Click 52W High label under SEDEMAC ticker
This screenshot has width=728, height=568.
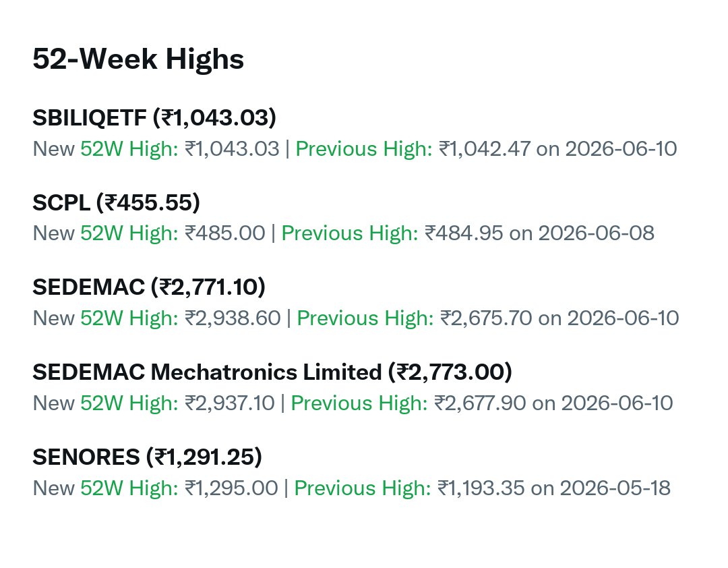(129, 318)
